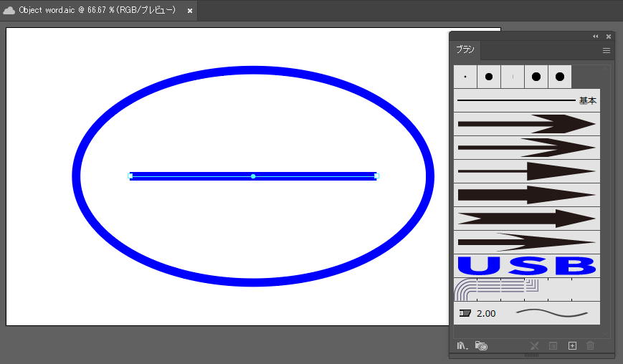Click the panel bottom resize grip
This screenshot has height=364, width=623.
(532, 355)
